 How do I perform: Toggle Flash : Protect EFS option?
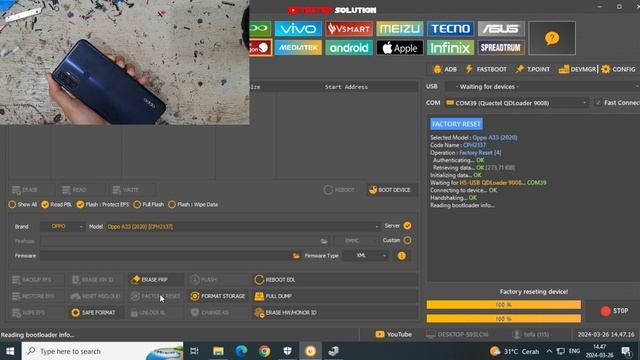(103, 204)
